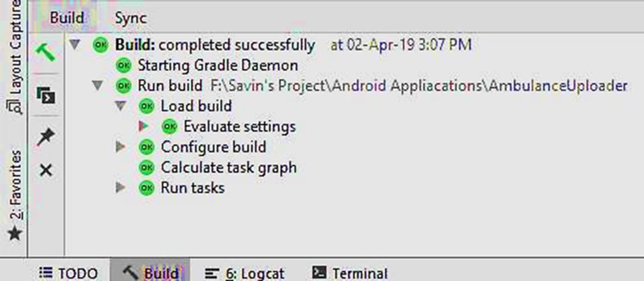
Task: Open the TODO tool window
Action: tap(69, 273)
